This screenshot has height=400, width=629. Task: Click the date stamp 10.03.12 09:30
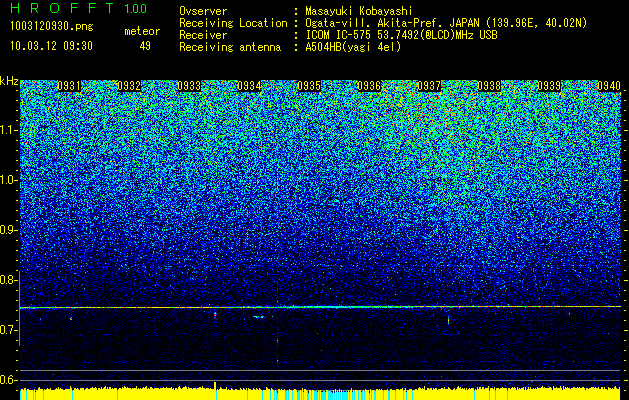pos(51,46)
